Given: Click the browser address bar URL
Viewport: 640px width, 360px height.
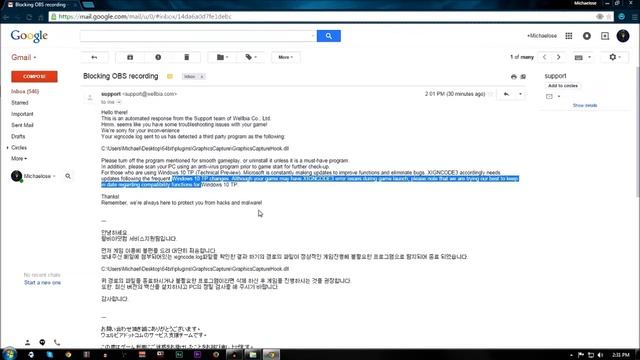Looking at the screenshot, I should click(x=145, y=17).
